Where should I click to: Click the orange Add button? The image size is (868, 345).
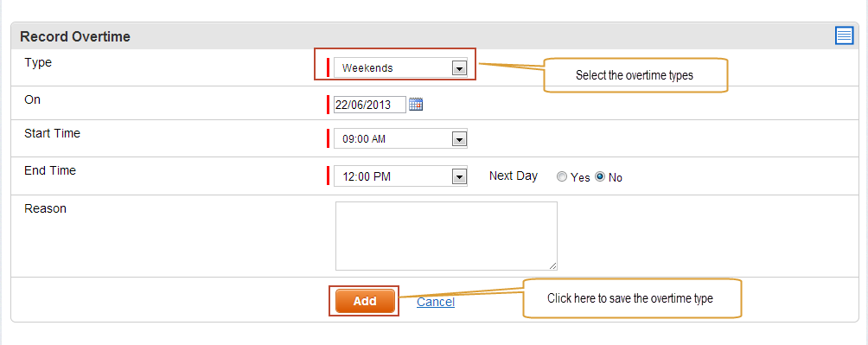tap(365, 301)
